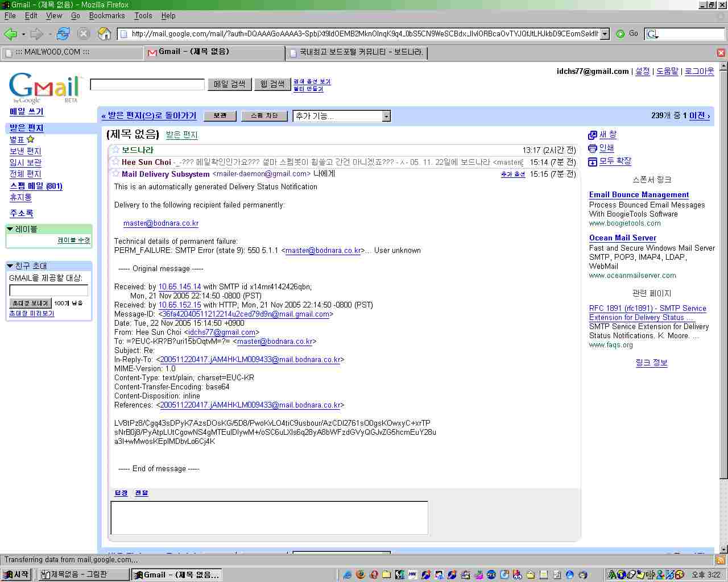Click the 메일 검색 search mail button
The width and height of the screenshot is (728, 582).
coord(230,84)
